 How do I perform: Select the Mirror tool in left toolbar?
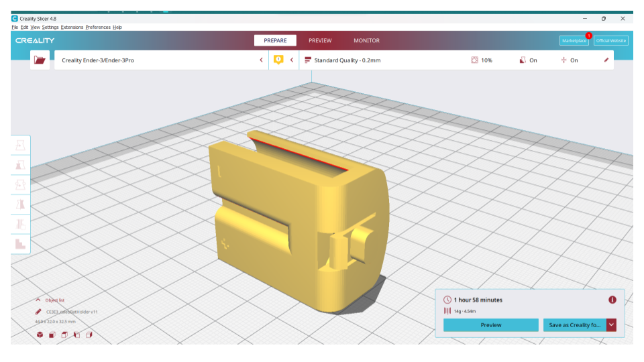20,204
